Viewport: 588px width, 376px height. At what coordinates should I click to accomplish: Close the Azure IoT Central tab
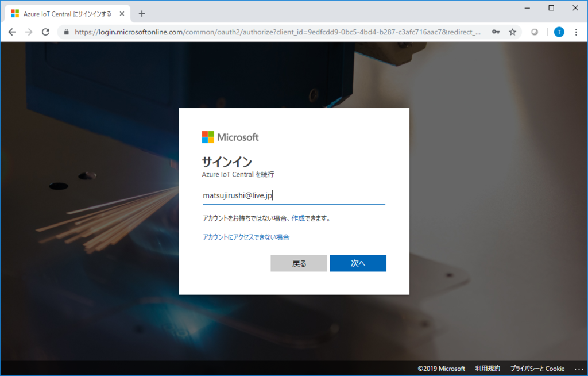(x=122, y=14)
